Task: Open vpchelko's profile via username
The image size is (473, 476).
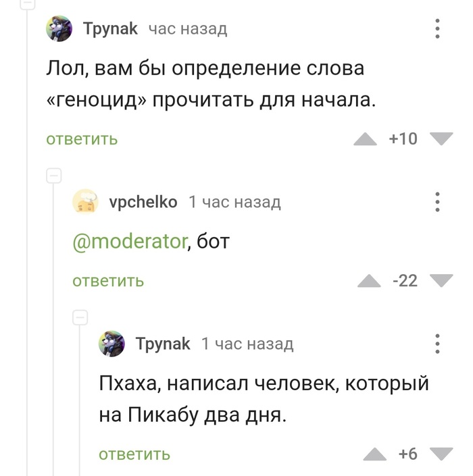Action: coord(143,202)
